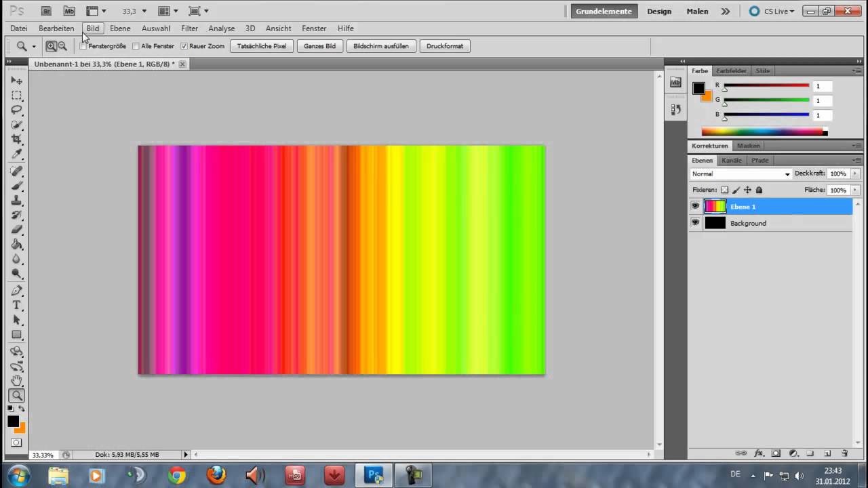Viewport: 868px width, 488px height.
Task: Select the Horizontal Type tool
Action: (x=17, y=306)
